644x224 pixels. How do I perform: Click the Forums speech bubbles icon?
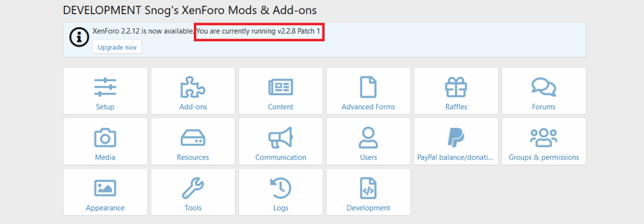pos(543,87)
